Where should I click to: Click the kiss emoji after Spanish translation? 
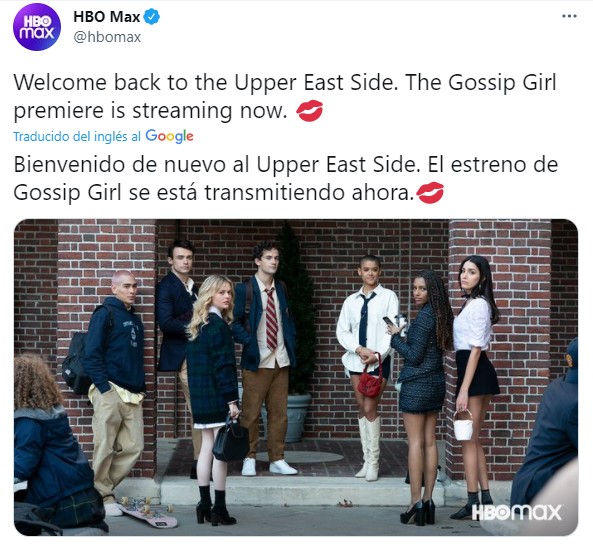click(x=430, y=193)
